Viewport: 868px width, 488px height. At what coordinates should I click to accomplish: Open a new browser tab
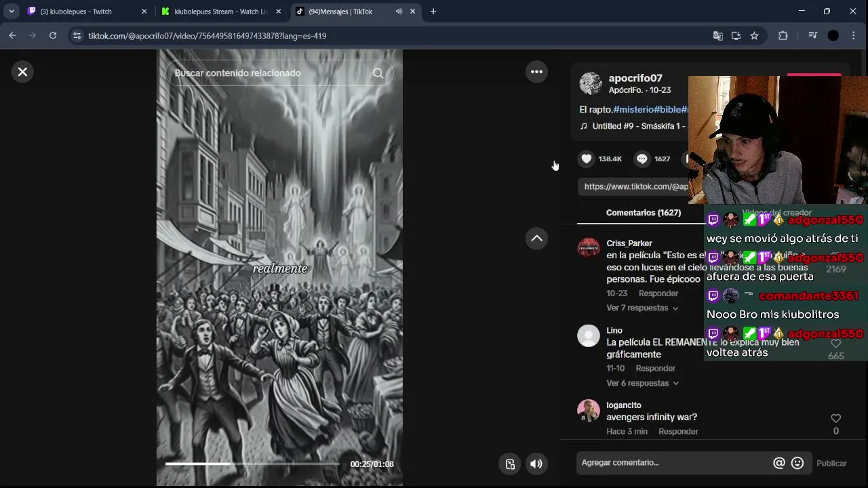click(x=433, y=12)
